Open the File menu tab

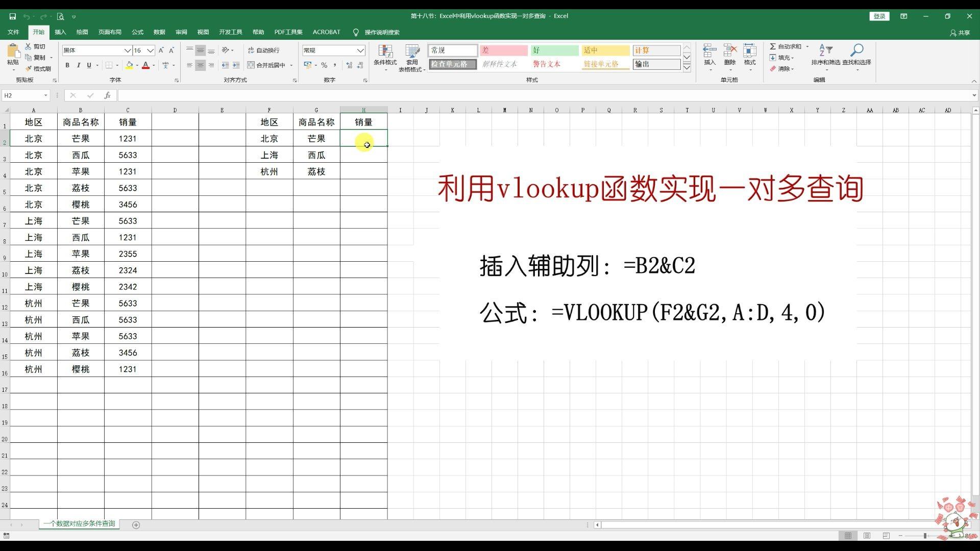13,32
